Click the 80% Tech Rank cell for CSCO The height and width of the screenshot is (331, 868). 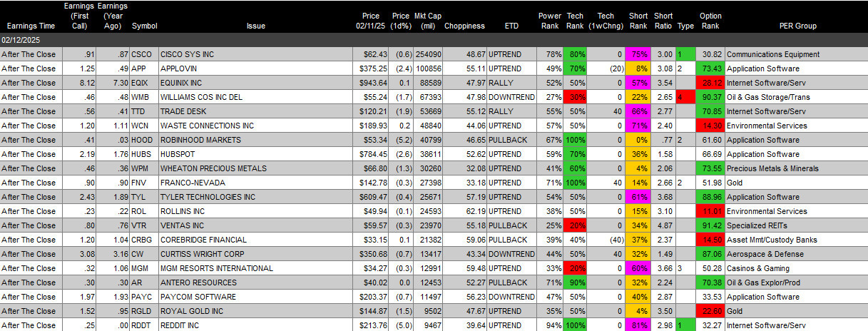[x=575, y=54]
